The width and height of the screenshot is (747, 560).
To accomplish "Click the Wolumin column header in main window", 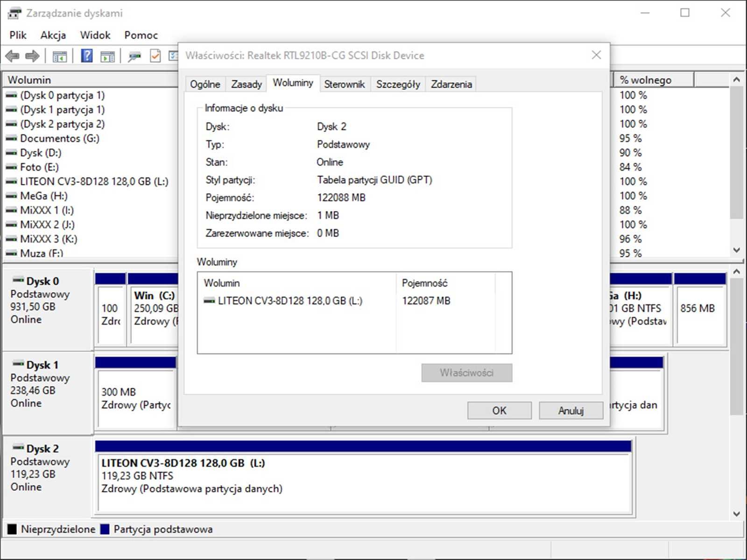I will (91, 80).
